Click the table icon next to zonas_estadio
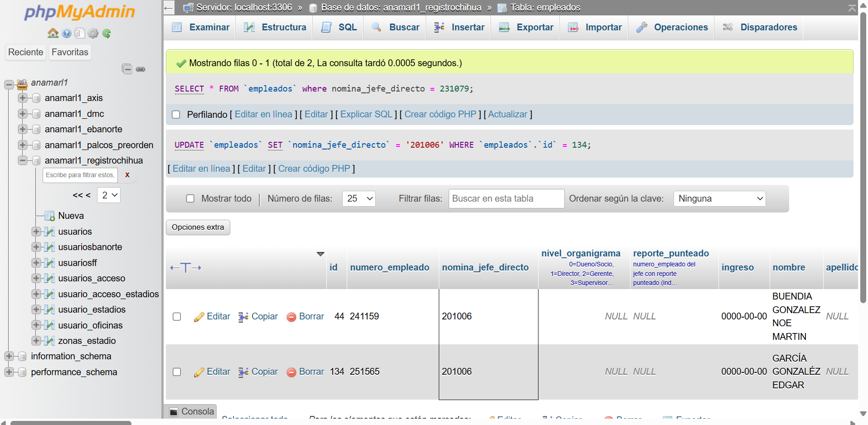This screenshot has width=868, height=425. pos(50,341)
